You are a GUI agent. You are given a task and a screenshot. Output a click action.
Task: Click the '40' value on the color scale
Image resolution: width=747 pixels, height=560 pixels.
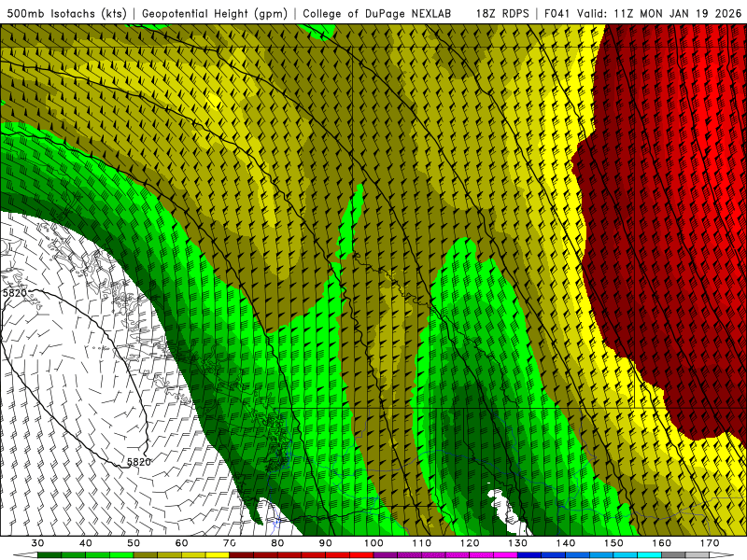[x=86, y=543]
